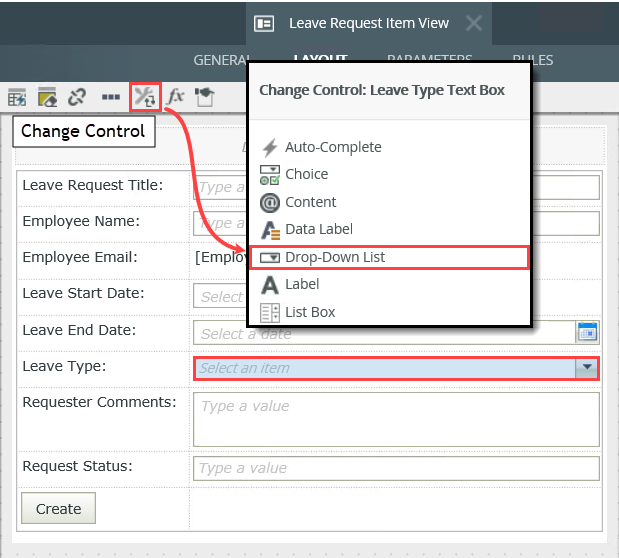Click the Create button
This screenshot has width=619, height=558.
[x=58, y=508]
